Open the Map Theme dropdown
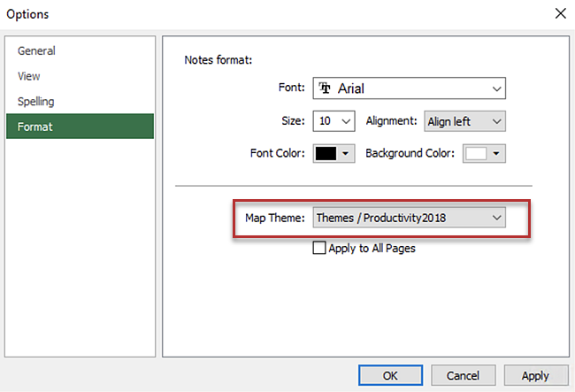 [x=409, y=218]
